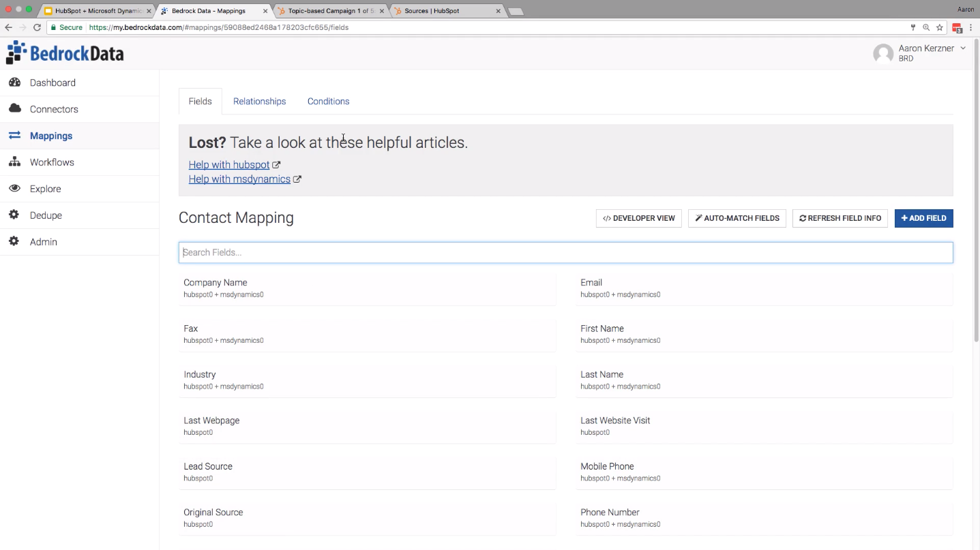The width and height of the screenshot is (980, 550).
Task: Focus the Search Fields input box
Action: 566,253
